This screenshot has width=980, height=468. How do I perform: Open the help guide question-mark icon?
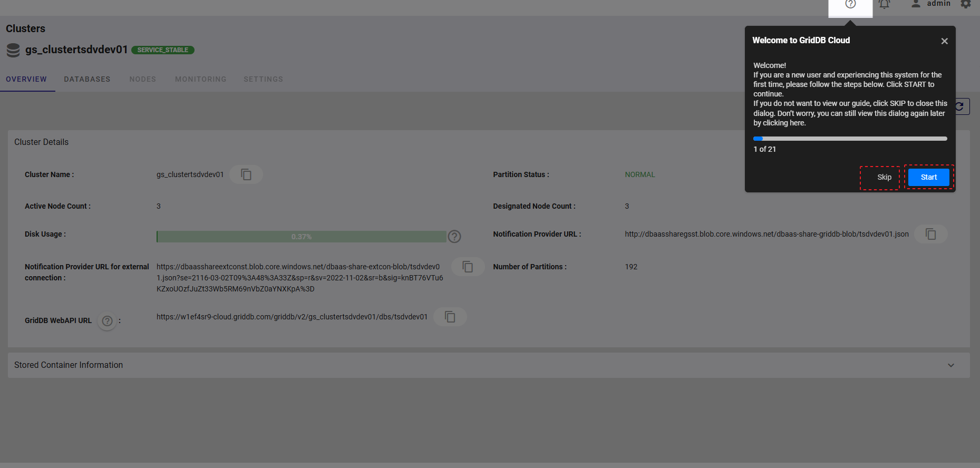(x=850, y=4)
